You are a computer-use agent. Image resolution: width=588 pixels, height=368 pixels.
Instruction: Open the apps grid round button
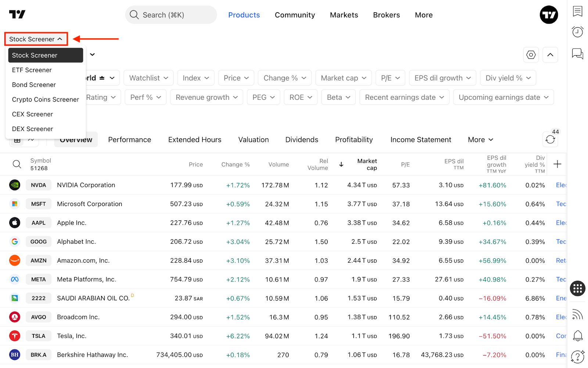click(x=577, y=288)
